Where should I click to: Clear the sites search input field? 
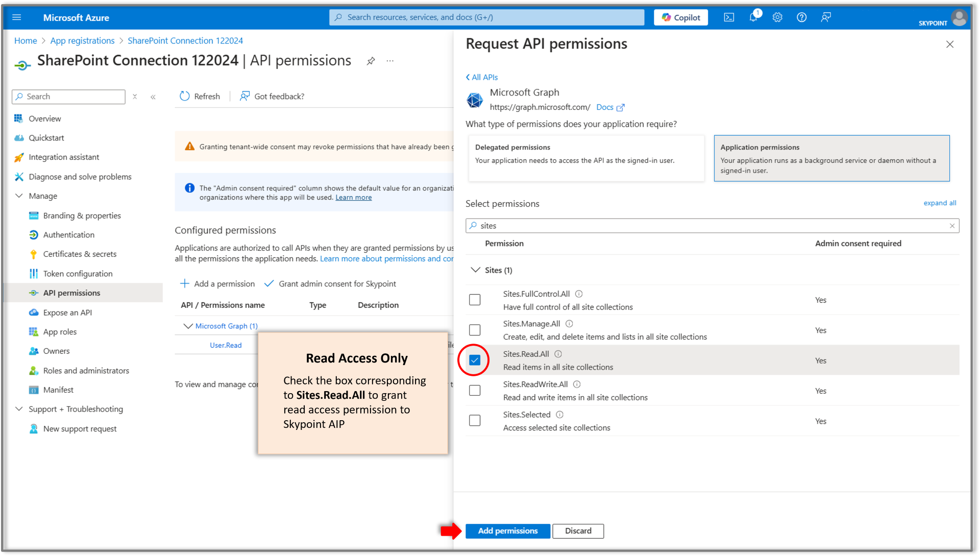952,226
